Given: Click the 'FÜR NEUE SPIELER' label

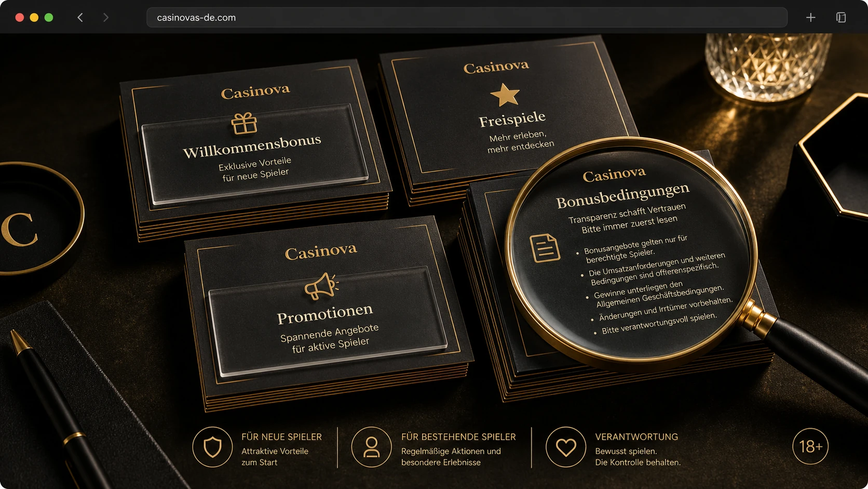Looking at the screenshot, I should point(281,437).
